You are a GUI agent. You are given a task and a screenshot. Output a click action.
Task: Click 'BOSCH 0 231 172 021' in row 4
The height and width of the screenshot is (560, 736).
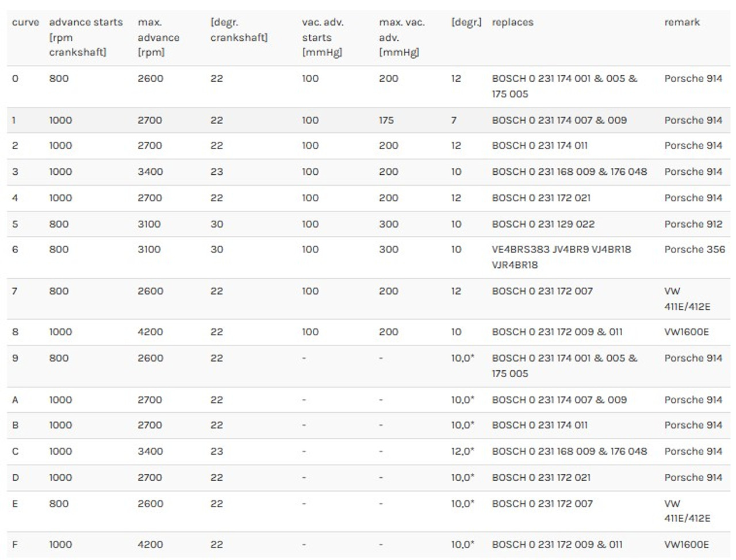[540, 198]
